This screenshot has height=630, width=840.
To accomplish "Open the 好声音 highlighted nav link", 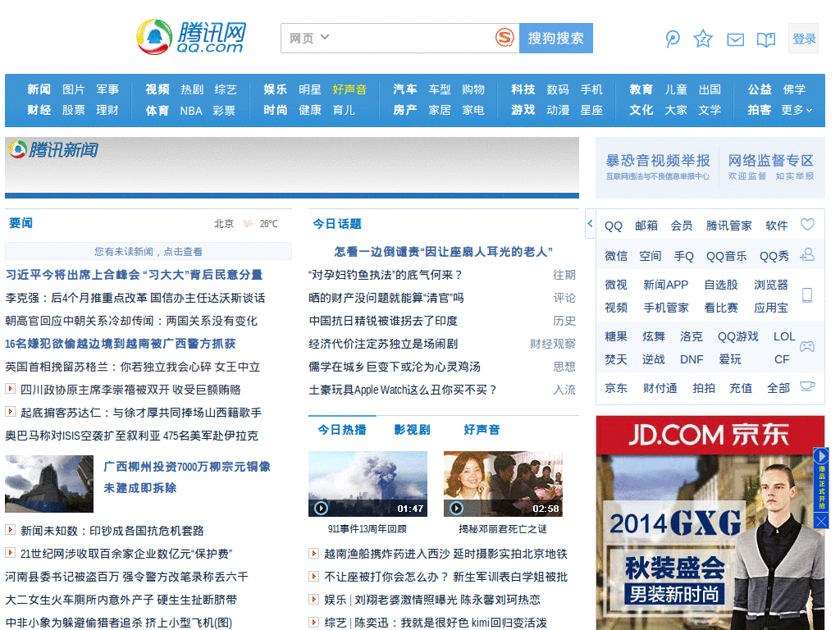I will tap(349, 89).
